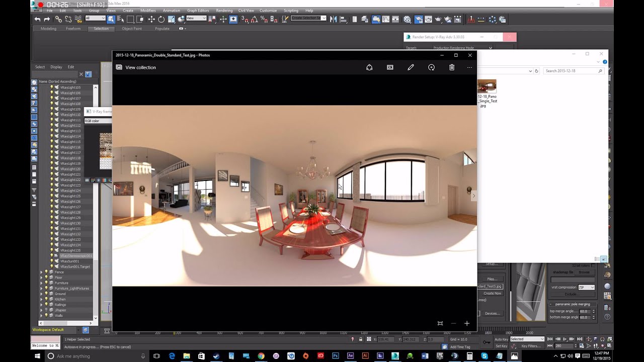Click the Create Now button
The width and height of the screenshot is (644, 362).
pos(492,293)
